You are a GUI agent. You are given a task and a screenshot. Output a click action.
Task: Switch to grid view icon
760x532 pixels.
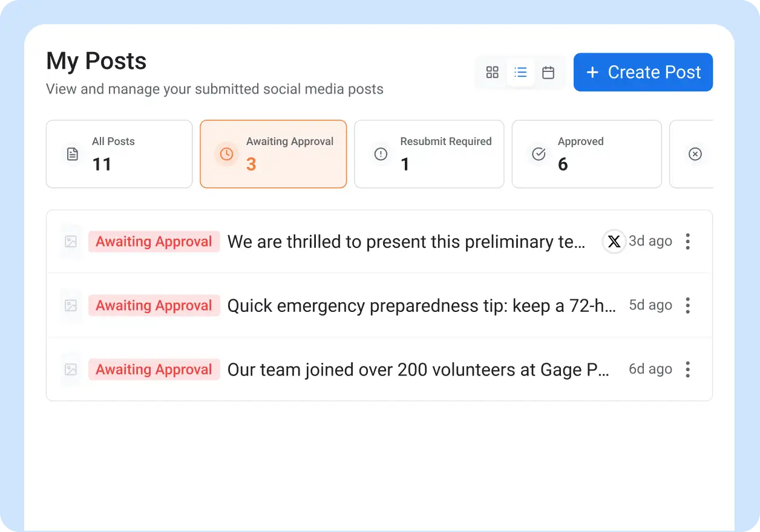[x=492, y=73]
